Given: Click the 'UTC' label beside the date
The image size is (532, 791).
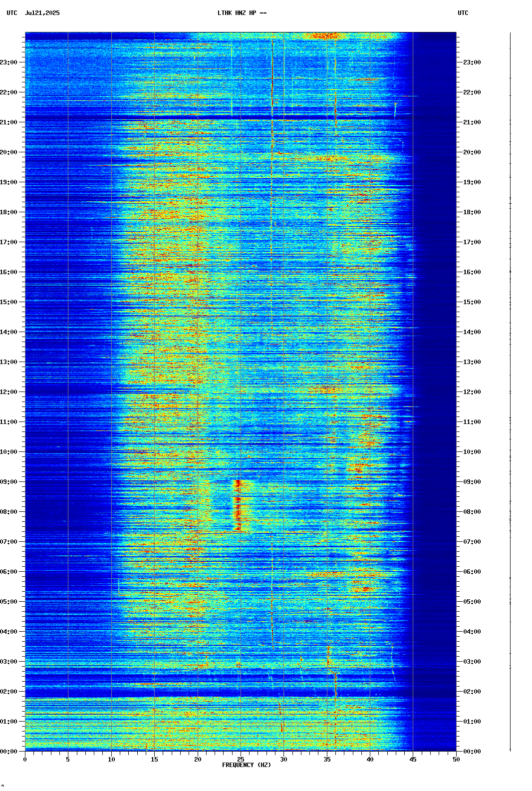Looking at the screenshot, I should [12, 13].
